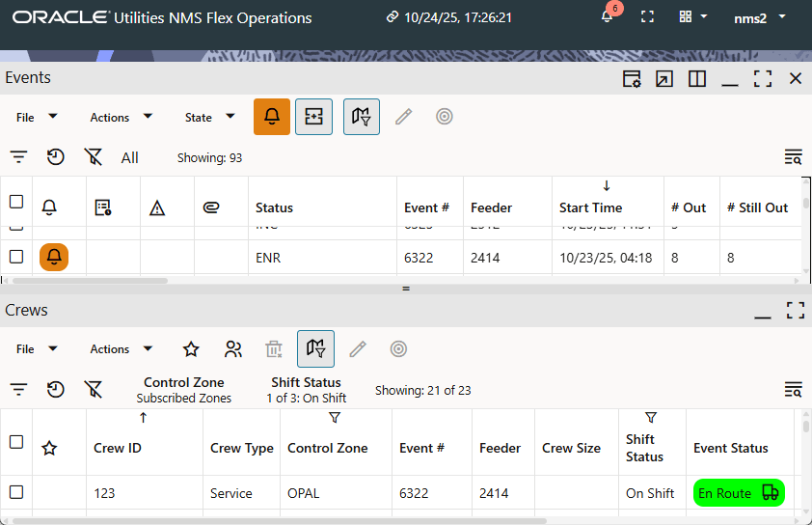Clear filters in the Crews panel
812x525 pixels.
[x=94, y=389]
